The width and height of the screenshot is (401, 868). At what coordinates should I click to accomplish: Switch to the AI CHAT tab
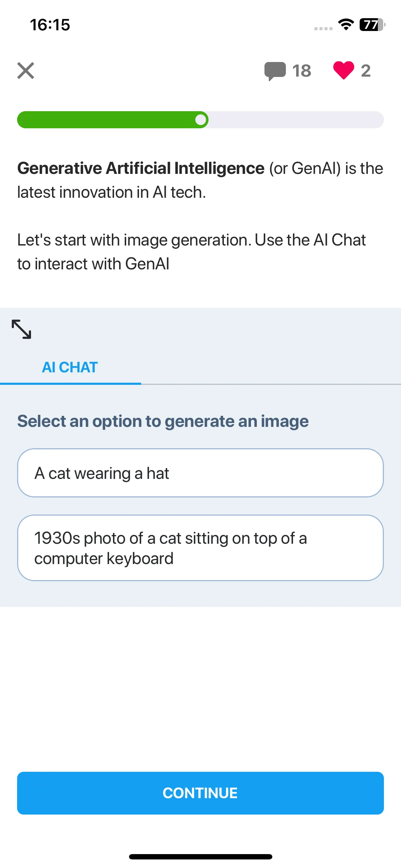point(70,367)
